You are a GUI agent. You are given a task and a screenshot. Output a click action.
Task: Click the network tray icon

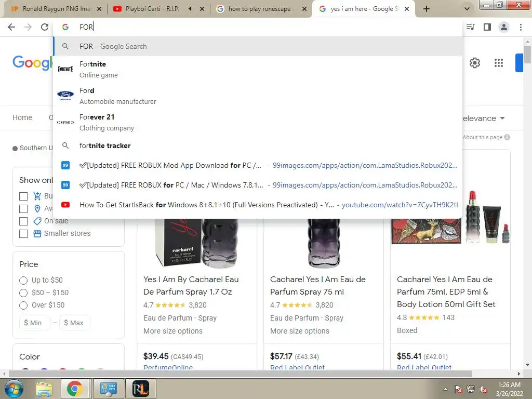(x=471, y=390)
